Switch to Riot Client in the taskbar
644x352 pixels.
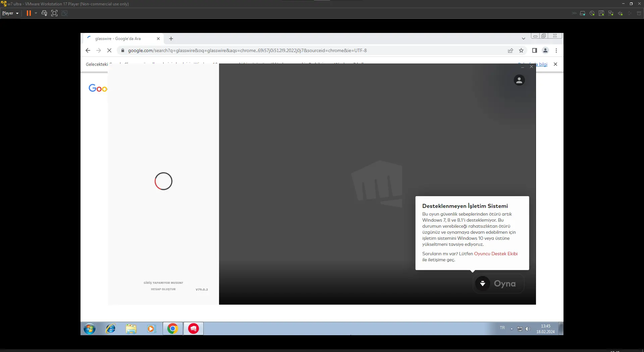point(194,328)
